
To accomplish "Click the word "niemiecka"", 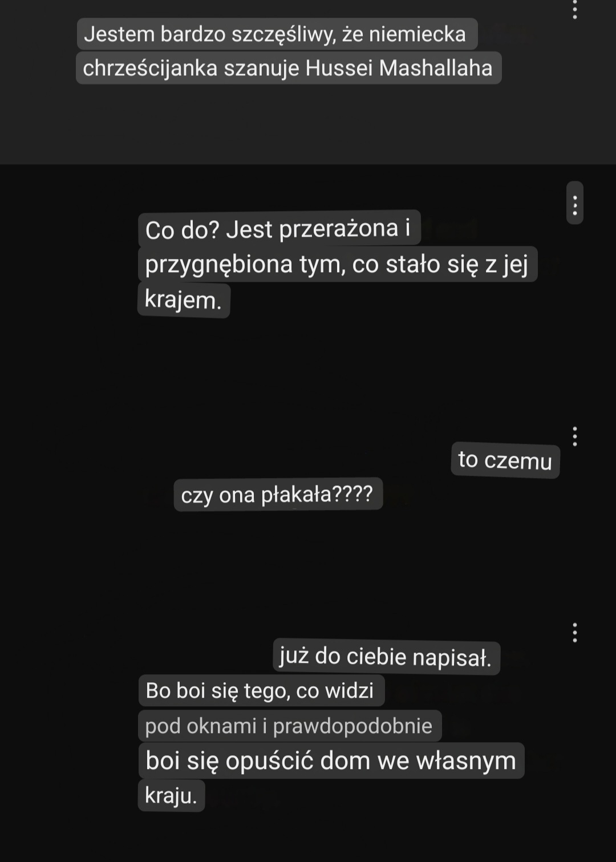I will coord(418,34).
